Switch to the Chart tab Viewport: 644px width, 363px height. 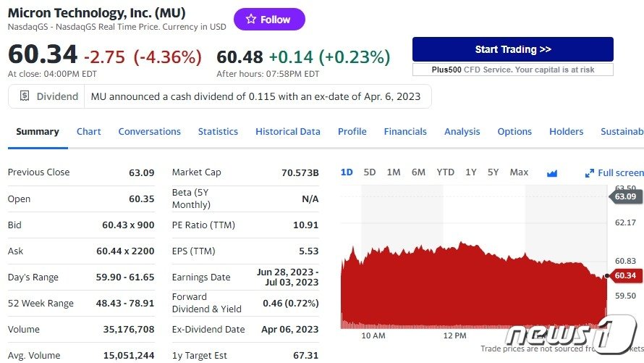pos(89,132)
